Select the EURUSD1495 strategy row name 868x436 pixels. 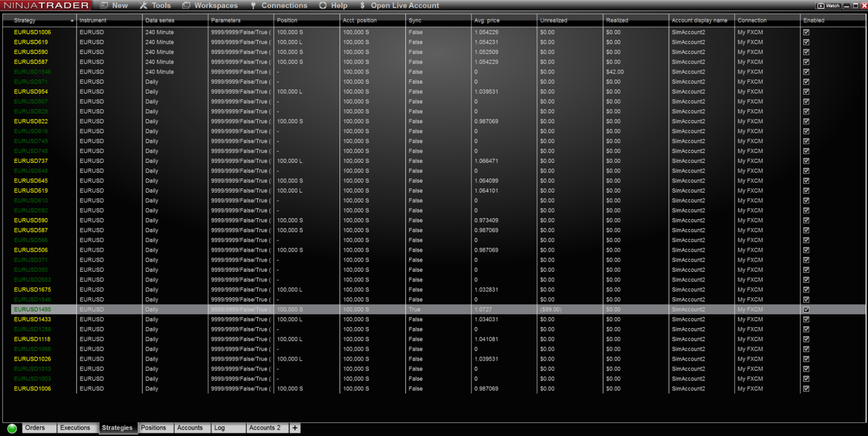pyautogui.click(x=33, y=310)
